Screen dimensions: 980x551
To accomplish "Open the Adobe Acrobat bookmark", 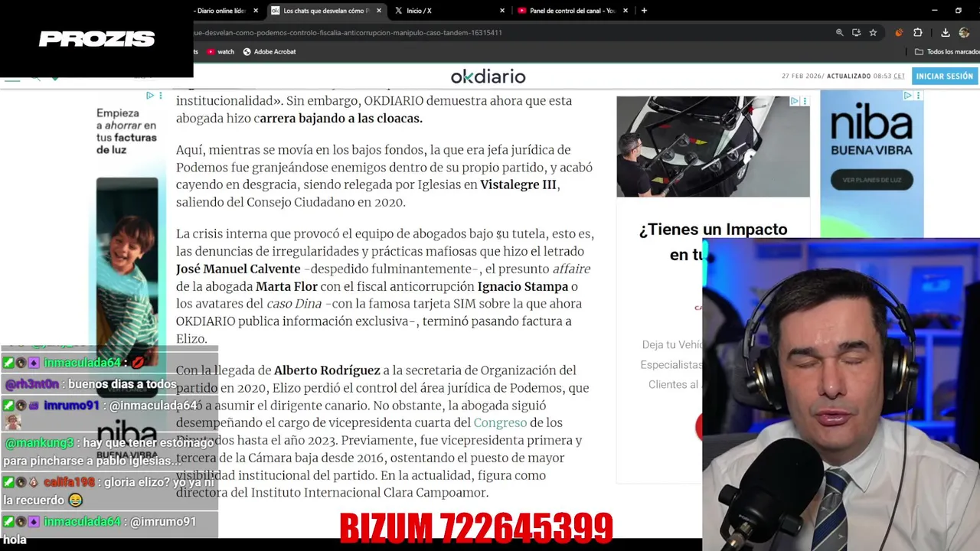I will pyautogui.click(x=269, y=51).
